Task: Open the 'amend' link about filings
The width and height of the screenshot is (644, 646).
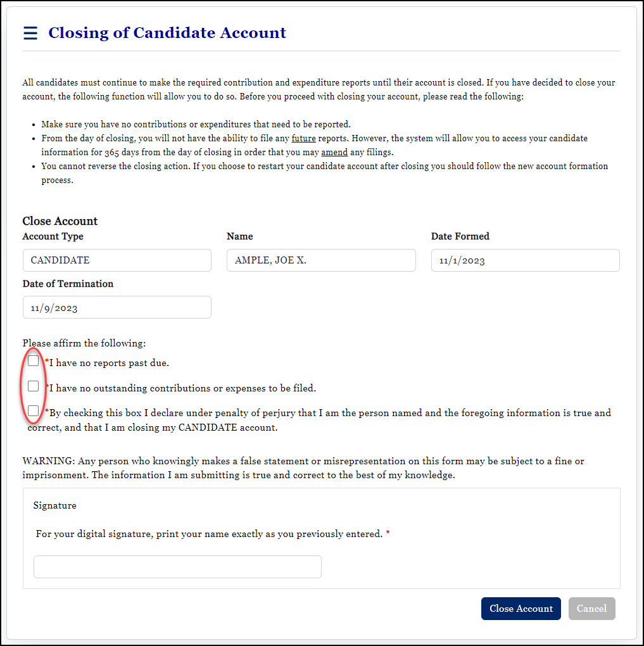Action: [334, 152]
